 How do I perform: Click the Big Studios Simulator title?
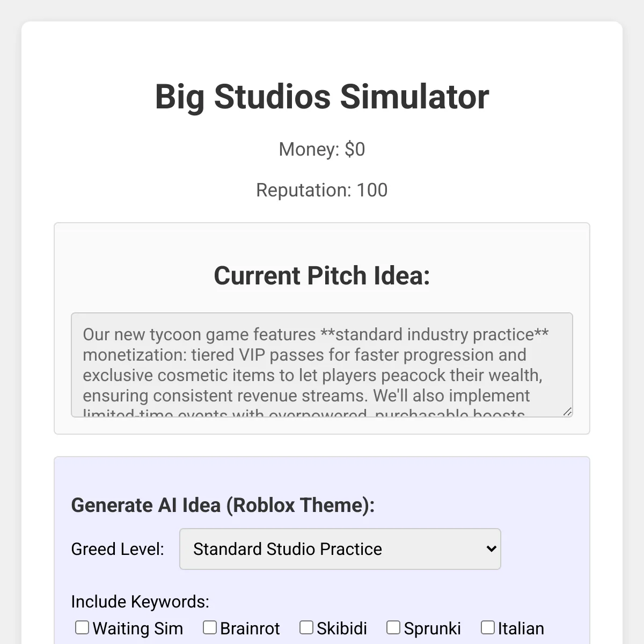pyautogui.click(x=322, y=97)
